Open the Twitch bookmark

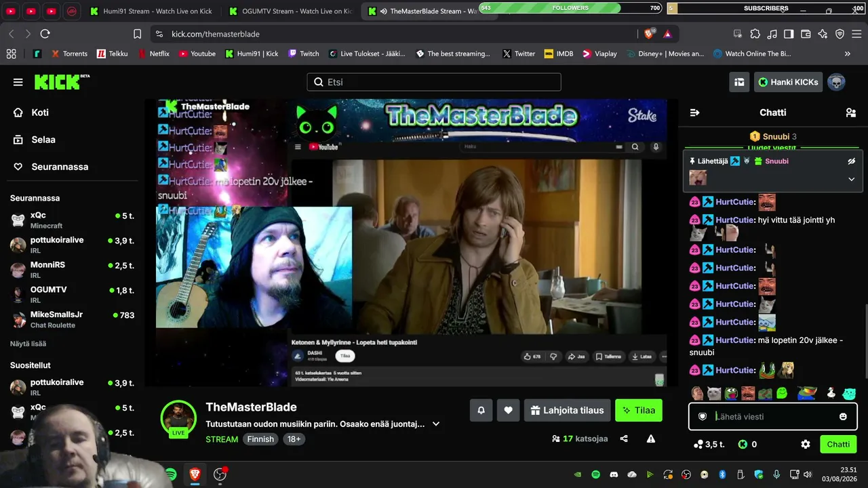click(303, 54)
